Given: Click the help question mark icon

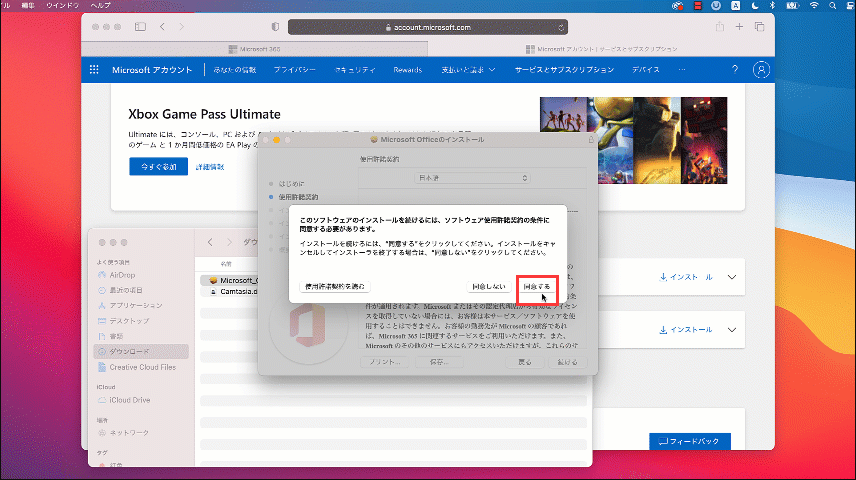Looking at the screenshot, I should coord(735,70).
